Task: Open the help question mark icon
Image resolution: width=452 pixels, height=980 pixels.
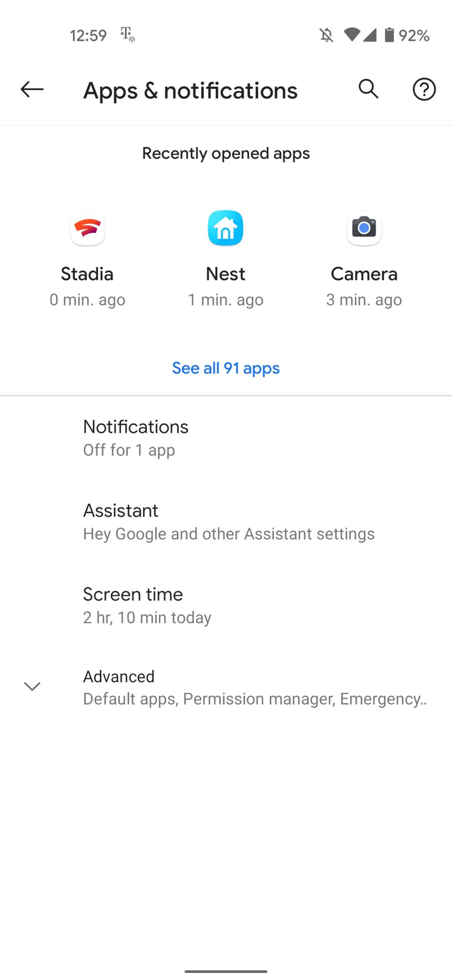Action: pos(424,90)
